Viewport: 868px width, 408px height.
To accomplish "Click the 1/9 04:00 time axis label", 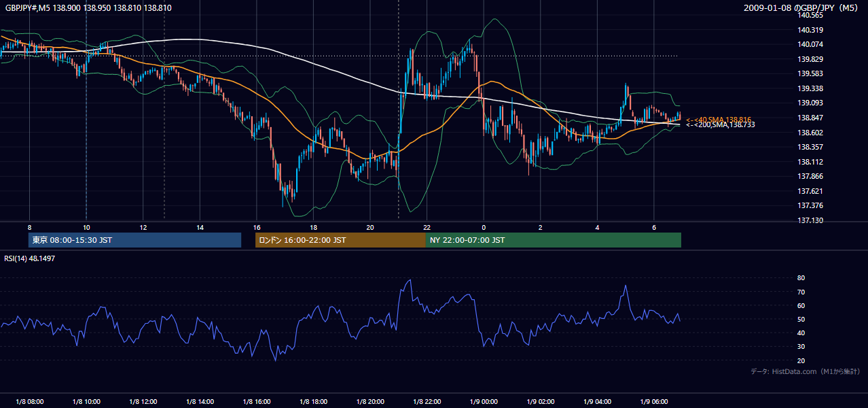I will click(597, 402).
